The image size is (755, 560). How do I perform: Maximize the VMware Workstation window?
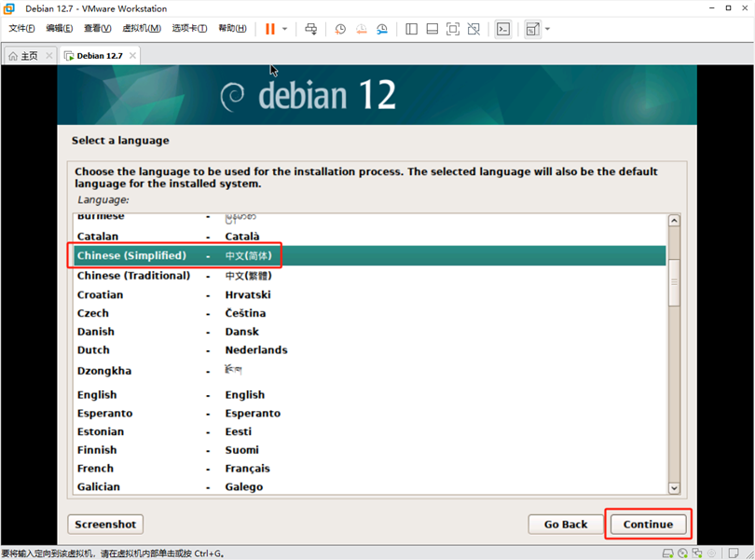729,8
